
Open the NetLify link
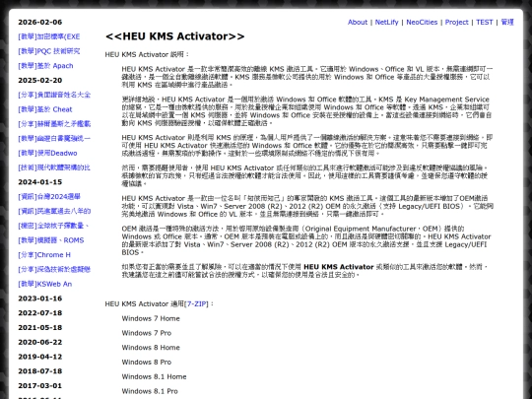point(386,22)
